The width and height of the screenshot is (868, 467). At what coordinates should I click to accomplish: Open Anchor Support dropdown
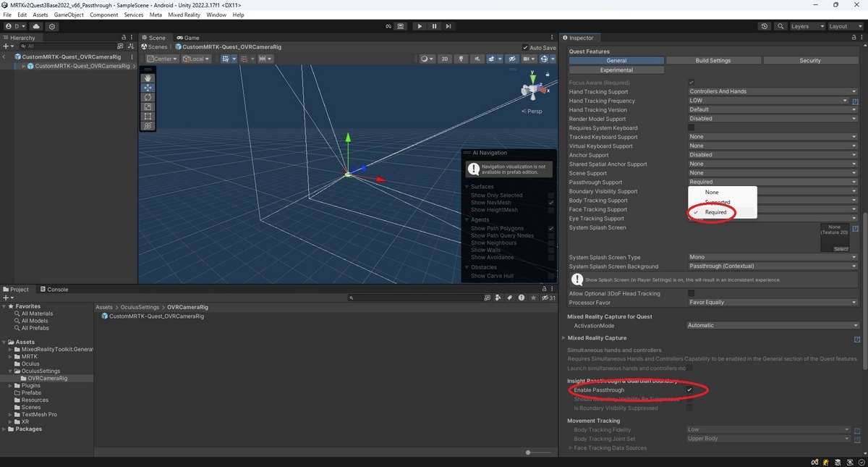(773, 155)
